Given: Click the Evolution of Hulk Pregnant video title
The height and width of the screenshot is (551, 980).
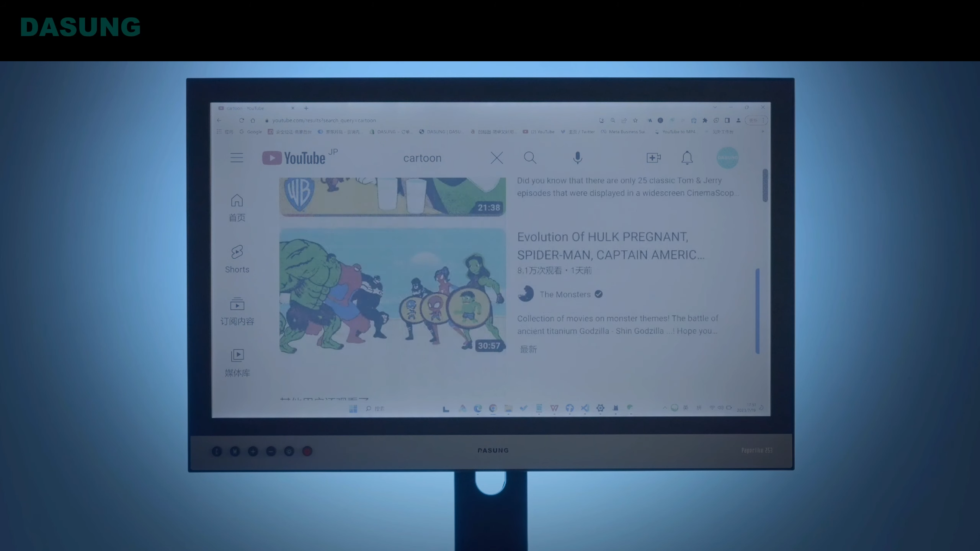Looking at the screenshot, I should (611, 246).
